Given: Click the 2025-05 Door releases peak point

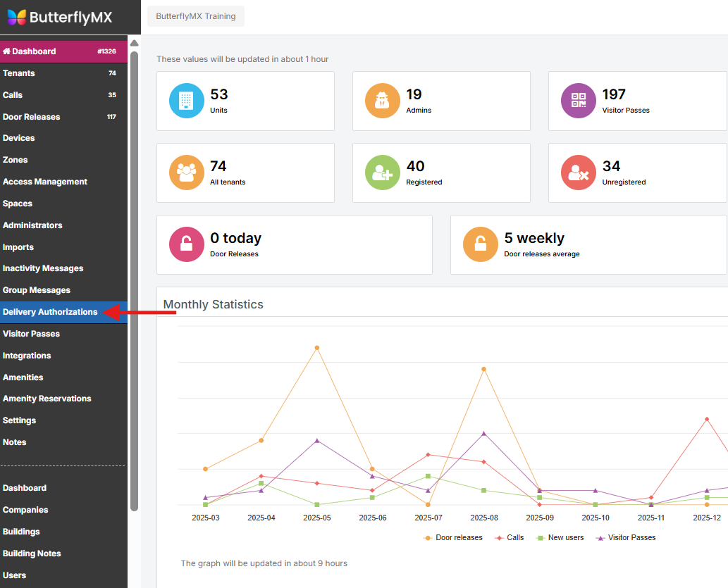Looking at the screenshot, I should pyautogui.click(x=317, y=348).
